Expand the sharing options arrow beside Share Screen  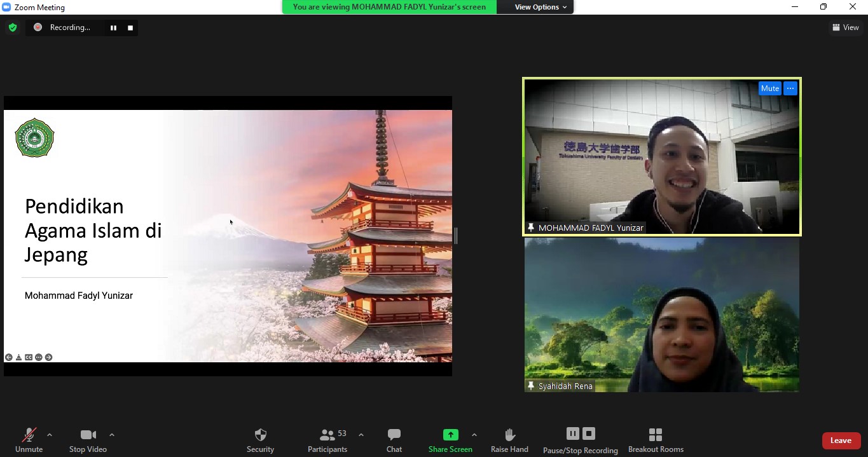pyautogui.click(x=474, y=435)
